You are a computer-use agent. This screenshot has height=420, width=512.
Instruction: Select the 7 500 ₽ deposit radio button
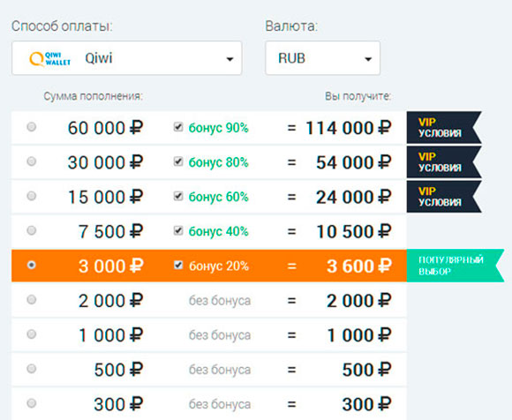pos(32,230)
